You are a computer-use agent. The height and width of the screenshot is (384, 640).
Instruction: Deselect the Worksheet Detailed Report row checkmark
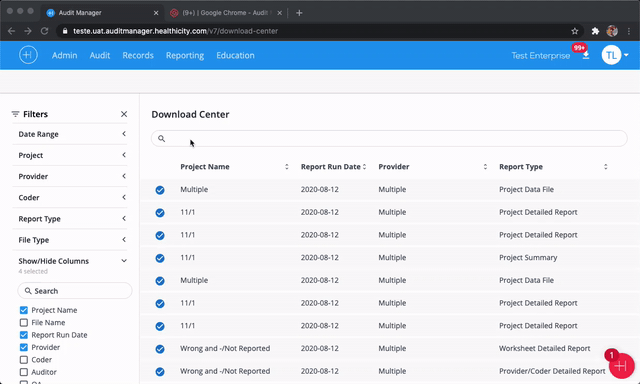click(x=160, y=349)
